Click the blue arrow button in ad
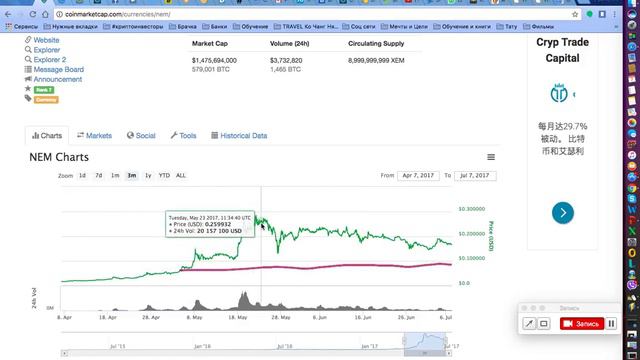This screenshot has height=360, width=640. point(563,213)
